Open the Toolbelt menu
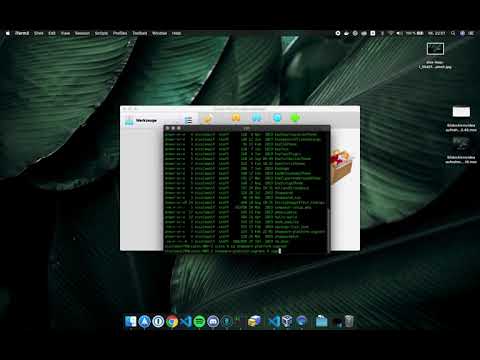 140,33
